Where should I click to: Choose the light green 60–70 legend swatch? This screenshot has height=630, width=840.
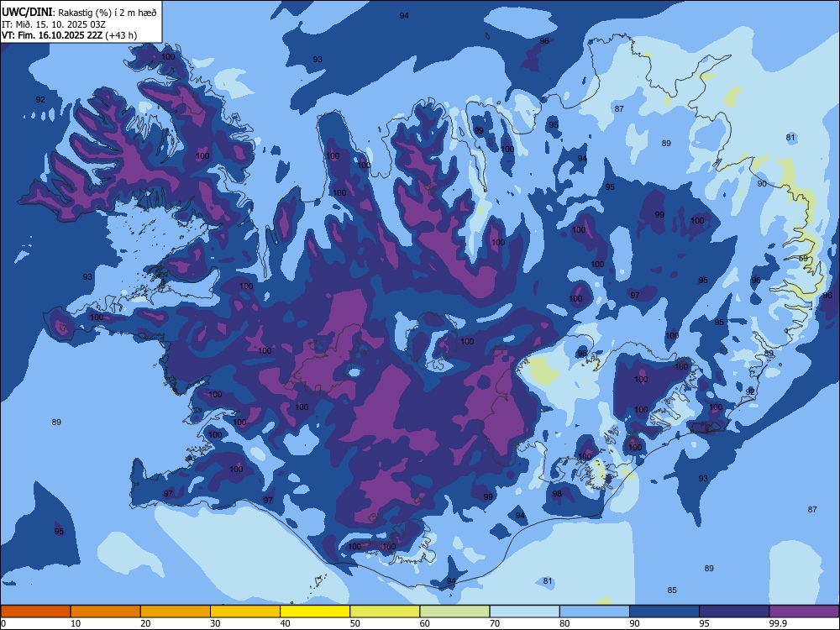(x=454, y=612)
